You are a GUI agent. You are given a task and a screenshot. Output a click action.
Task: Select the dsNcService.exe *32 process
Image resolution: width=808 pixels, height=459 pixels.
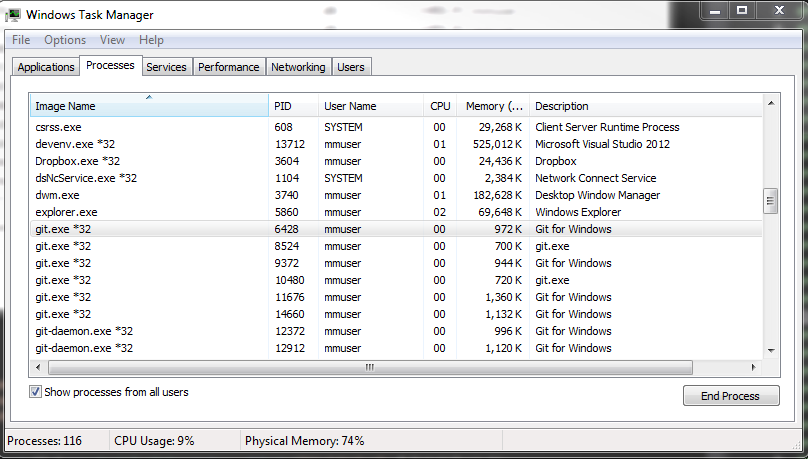(x=396, y=178)
